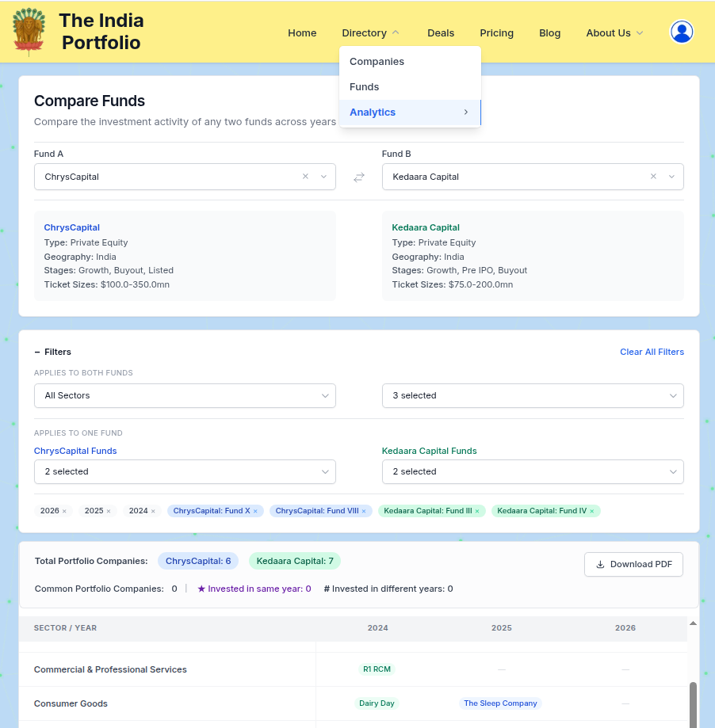Open the 3 selected years dropdown
This screenshot has height=728, width=715.
pyautogui.click(x=533, y=395)
